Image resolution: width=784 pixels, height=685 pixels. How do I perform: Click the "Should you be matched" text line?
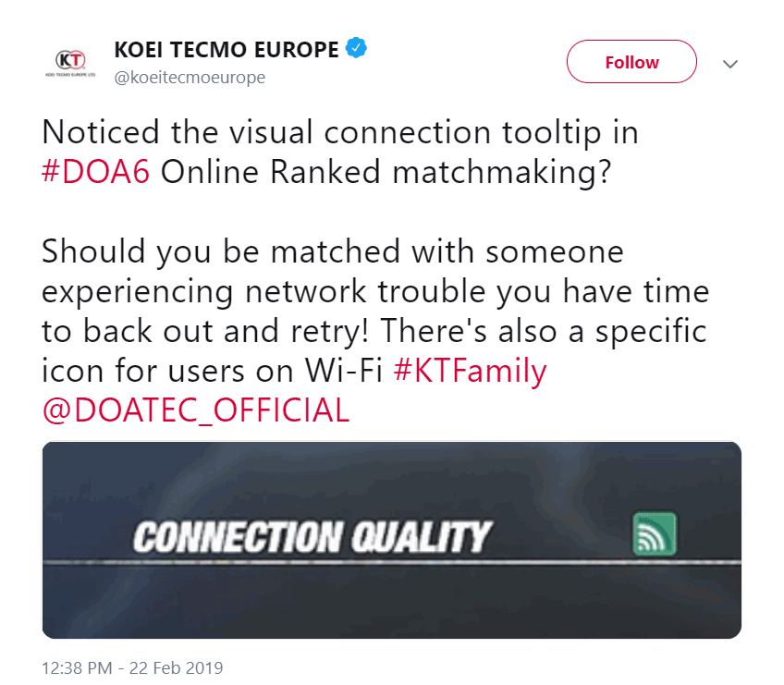click(x=333, y=251)
